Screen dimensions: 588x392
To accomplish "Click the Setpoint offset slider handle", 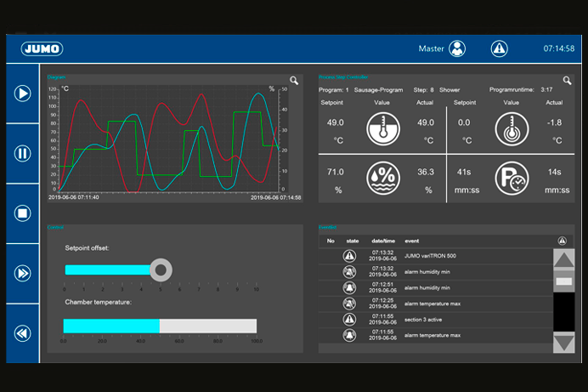I will click(x=160, y=270).
